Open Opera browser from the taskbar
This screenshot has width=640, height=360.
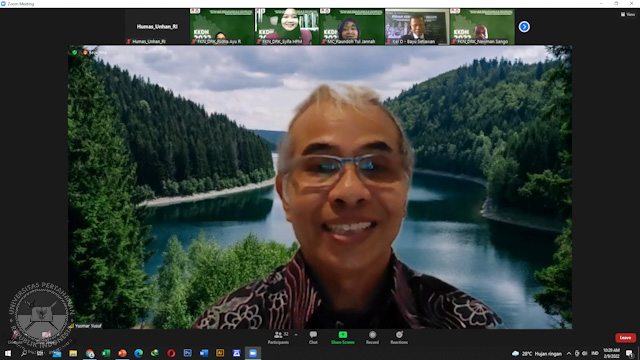[x=171, y=353]
